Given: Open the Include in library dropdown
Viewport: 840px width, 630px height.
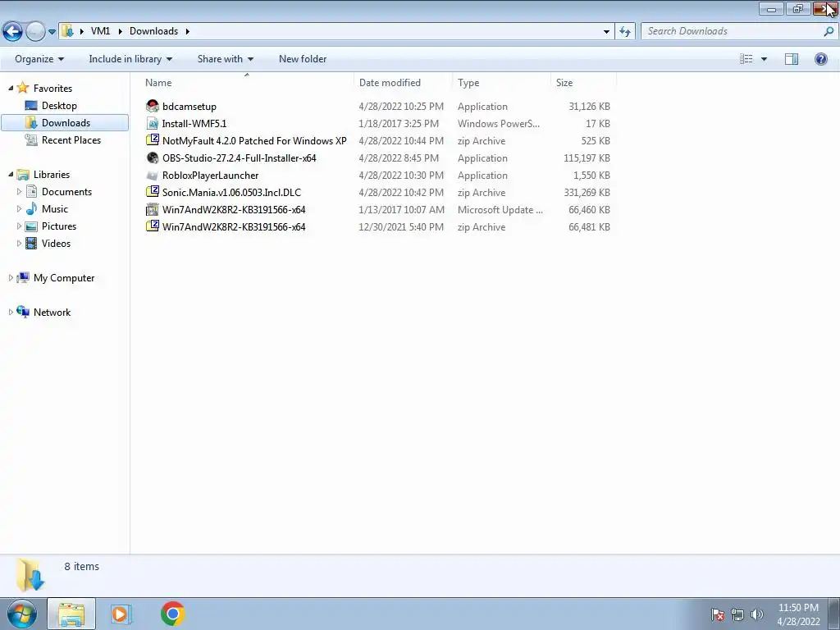Looking at the screenshot, I should (x=130, y=59).
